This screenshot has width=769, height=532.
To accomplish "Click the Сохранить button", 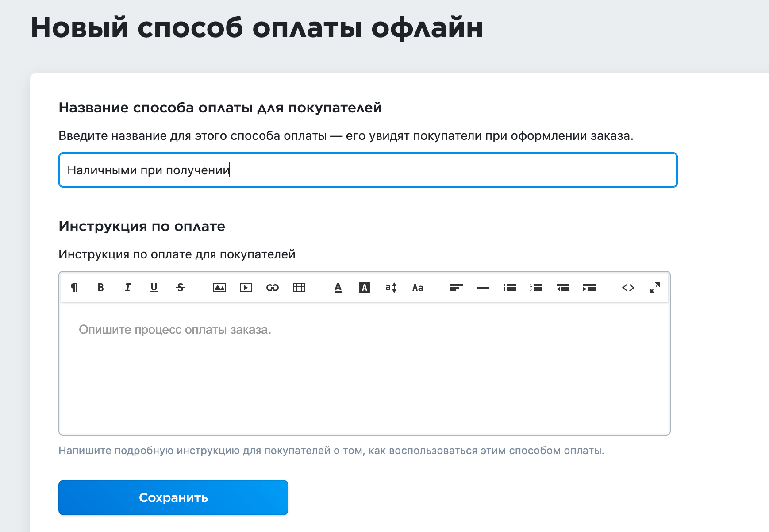I will 173,497.
